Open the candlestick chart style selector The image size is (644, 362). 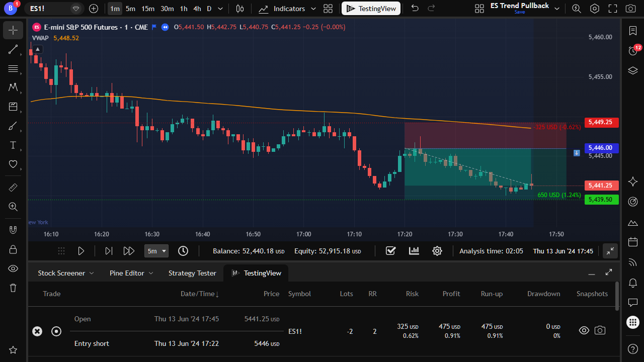[240, 9]
